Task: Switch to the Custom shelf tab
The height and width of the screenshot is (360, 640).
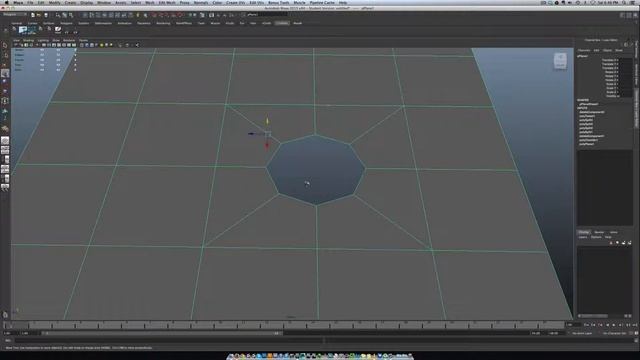Action: click(282, 23)
